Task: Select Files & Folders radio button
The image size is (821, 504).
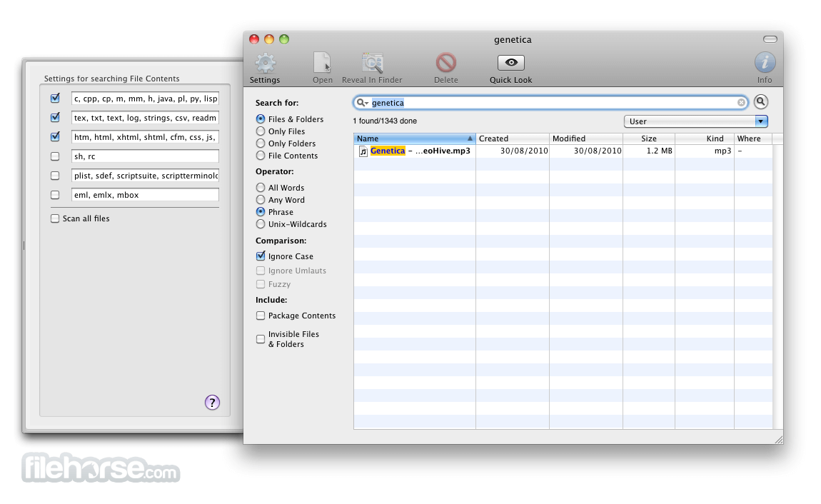Action: point(261,119)
